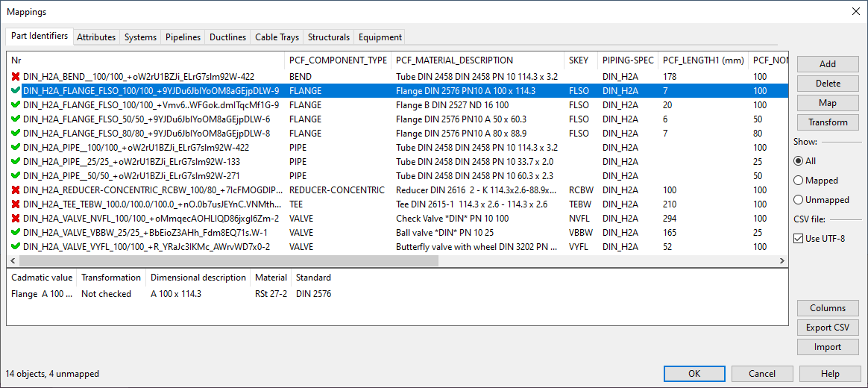Click red X icon on VALVE_NVFL row
Screen dimensions: 868x388
coord(16,219)
